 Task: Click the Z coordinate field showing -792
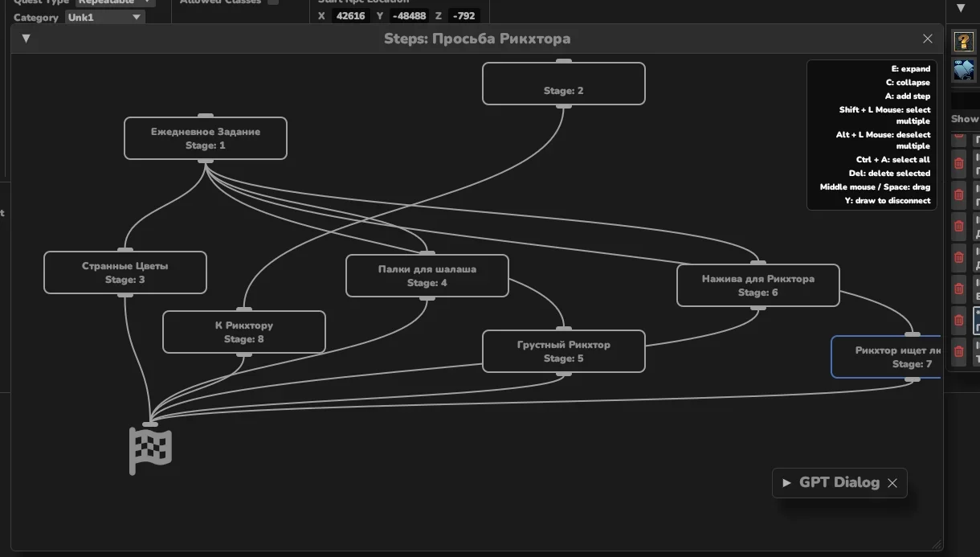(463, 15)
